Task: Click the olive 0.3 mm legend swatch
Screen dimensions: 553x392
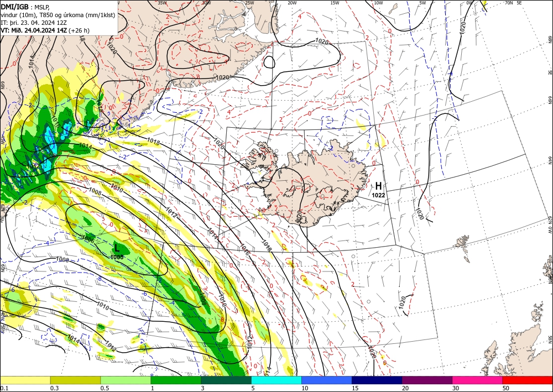Action: 75,380
